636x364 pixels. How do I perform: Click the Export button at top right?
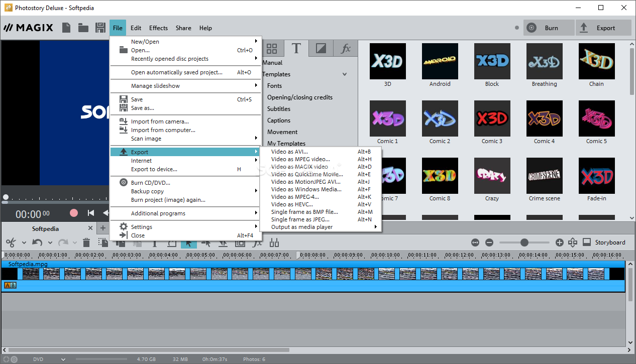(603, 28)
